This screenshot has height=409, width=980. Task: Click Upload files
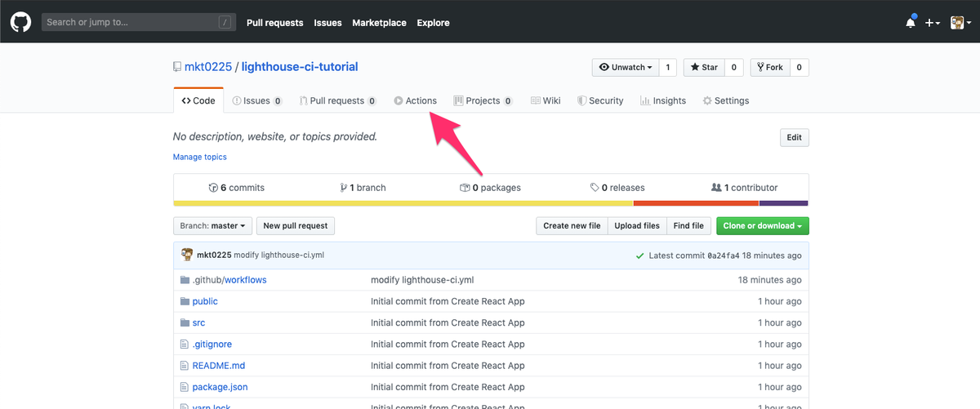tap(637, 226)
